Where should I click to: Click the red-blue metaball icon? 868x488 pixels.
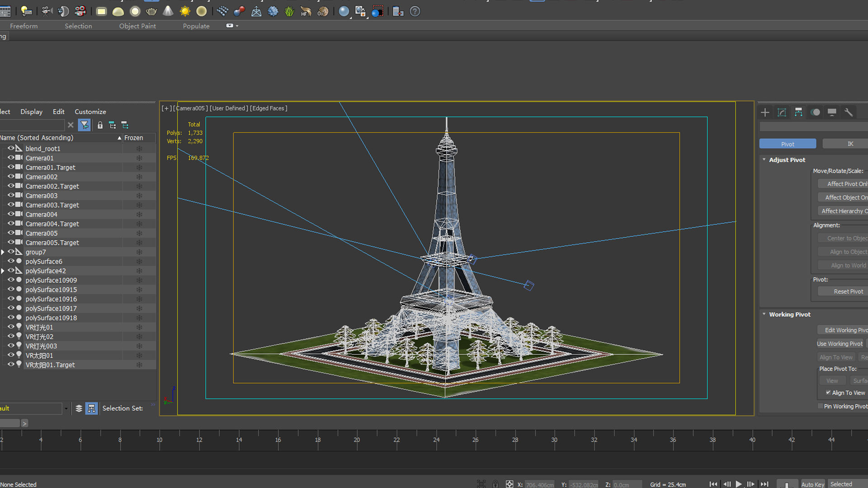(x=239, y=11)
